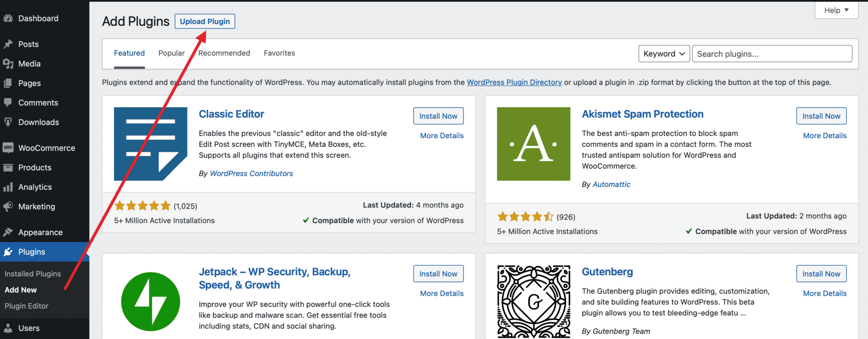Open the WooCommerce menu label
868x339 pixels.
click(47, 148)
